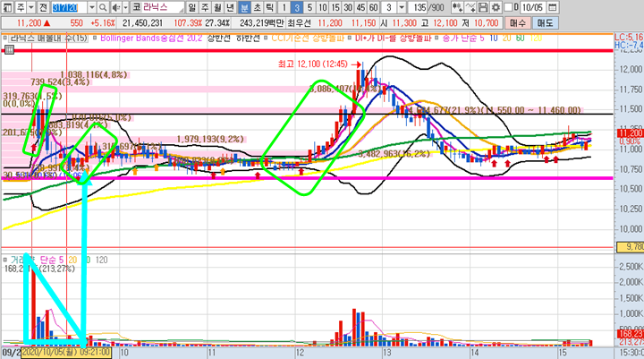The image size is (644, 359).
Task: Click the 매수 buy button
Action: [518, 23]
